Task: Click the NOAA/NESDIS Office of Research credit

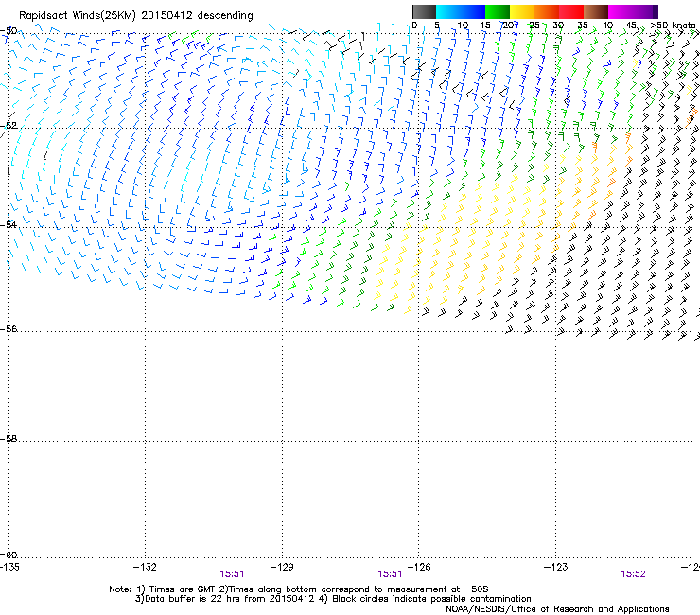Action: point(557,609)
